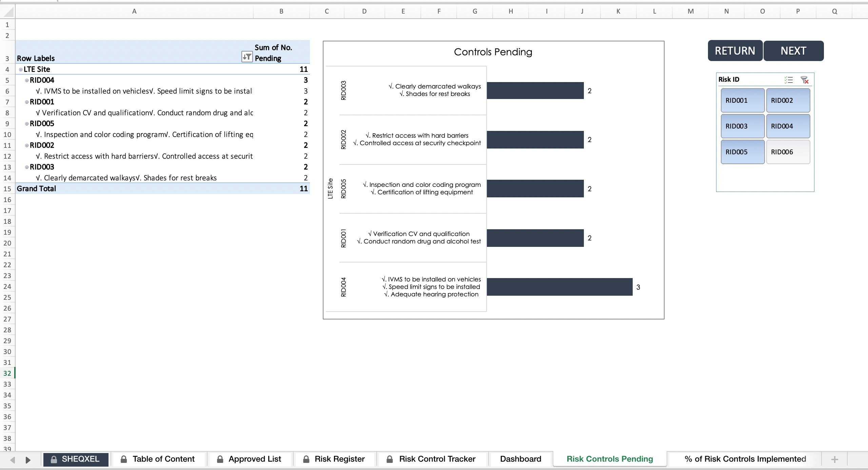Open the Risk Control Tracker sheet
Screen dimensions: 868x470
pos(437,459)
